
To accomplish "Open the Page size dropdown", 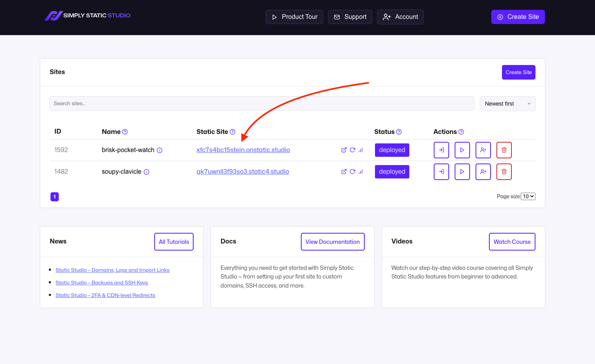I will [528, 196].
